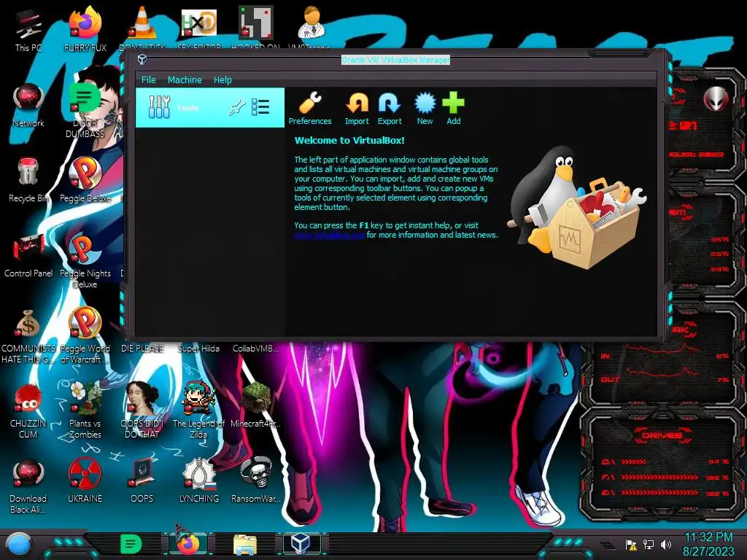747x560 pixels.
Task: Click the volume speaker tray icon
Action: [666, 545]
